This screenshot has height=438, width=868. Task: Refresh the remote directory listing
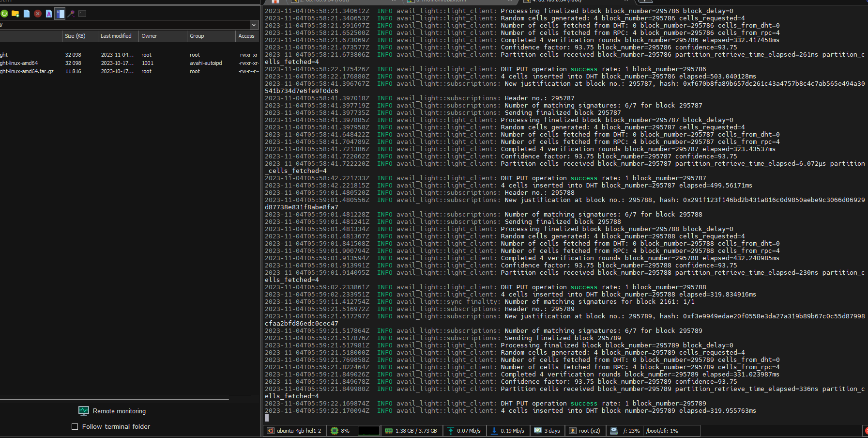(x=4, y=14)
